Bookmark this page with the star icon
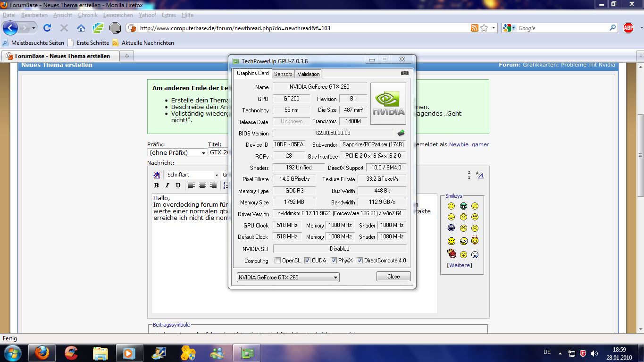This screenshot has width=644, height=362. click(x=484, y=28)
